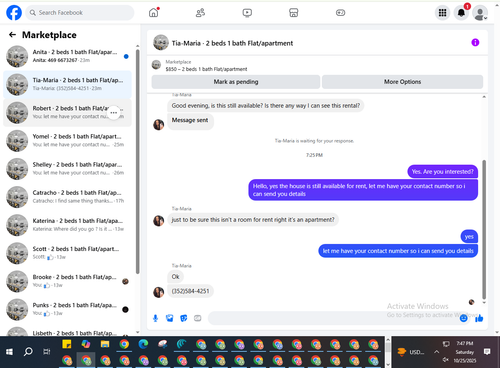Image resolution: width=500 pixels, height=368 pixels.
Task: Click the listing link '$850 – 2 beds 1 bath Flat/apartment'
Action: (x=206, y=69)
